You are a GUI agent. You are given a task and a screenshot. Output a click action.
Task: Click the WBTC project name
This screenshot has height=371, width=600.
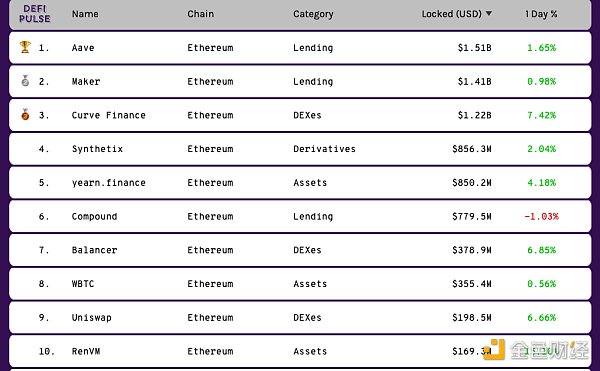click(x=83, y=284)
